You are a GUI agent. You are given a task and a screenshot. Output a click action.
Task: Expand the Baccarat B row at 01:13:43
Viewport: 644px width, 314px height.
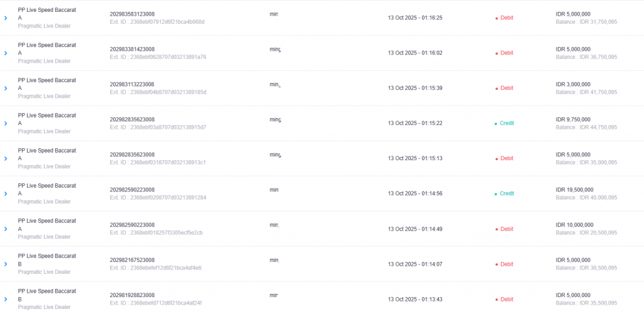coord(6,300)
